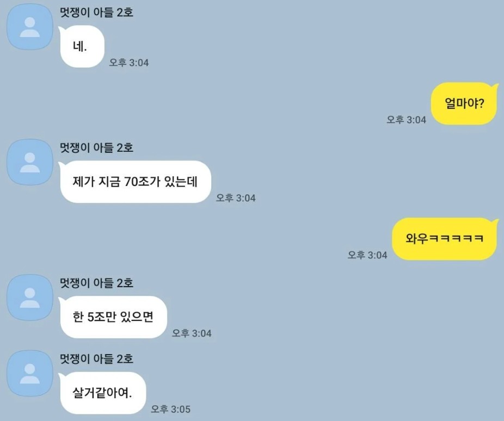Click the timestamp beside the '얼마야?' bubble
This screenshot has width=504, height=421.
[406, 120]
